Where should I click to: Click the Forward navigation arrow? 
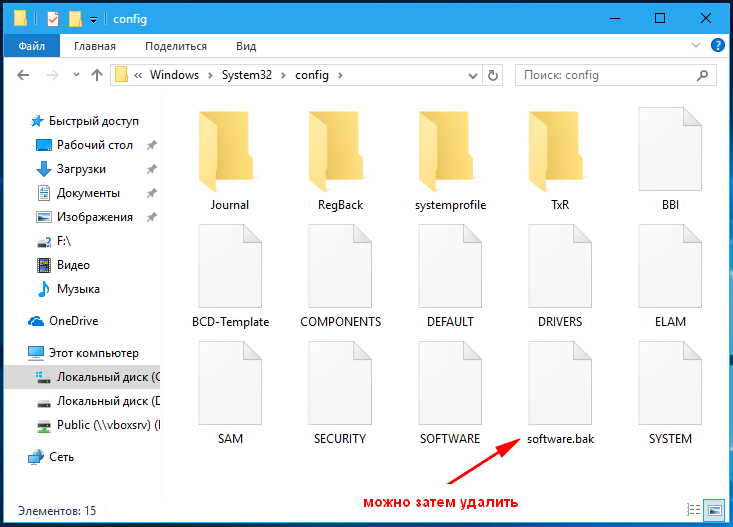pos(53,75)
